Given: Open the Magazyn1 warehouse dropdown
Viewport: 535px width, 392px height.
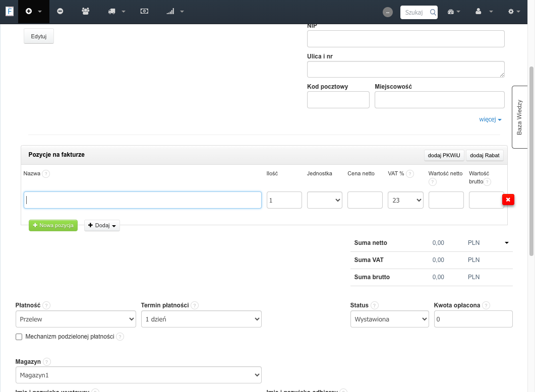Looking at the screenshot, I should coord(139,375).
